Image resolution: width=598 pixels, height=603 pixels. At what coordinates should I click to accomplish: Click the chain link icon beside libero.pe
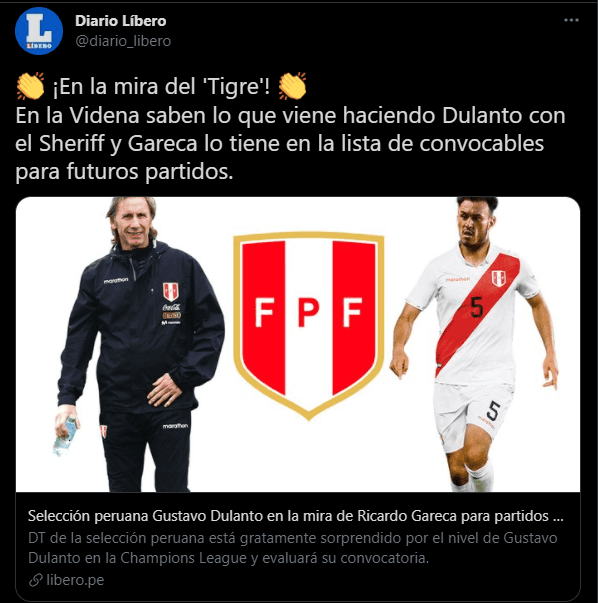35,580
